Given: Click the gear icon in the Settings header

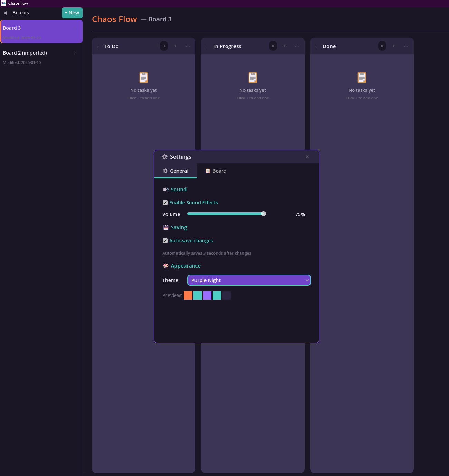Looking at the screenshot, I should point(165,157).
